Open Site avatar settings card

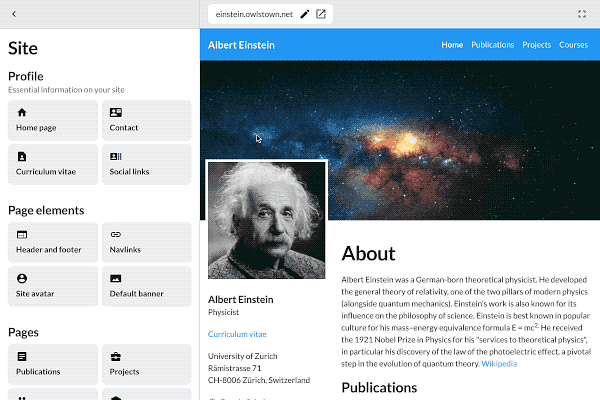coord(53,286)
